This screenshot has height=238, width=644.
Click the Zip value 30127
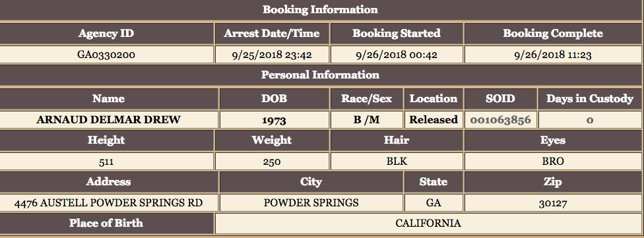[x=553, y=202]
